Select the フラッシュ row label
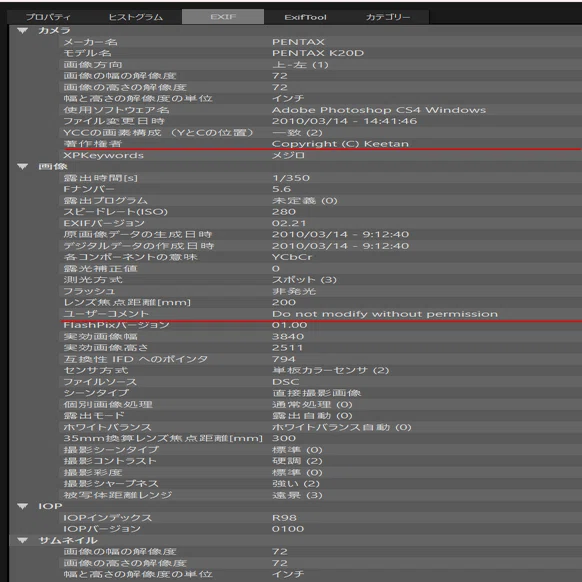 coord(89,291)
